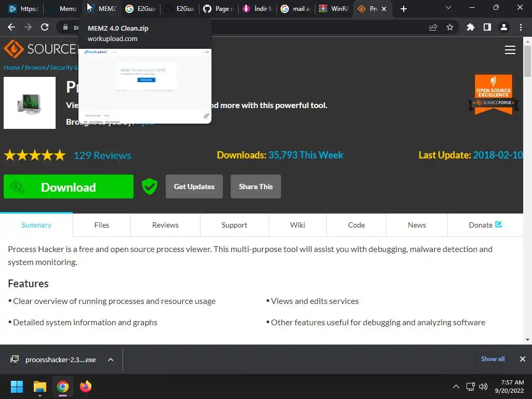Switch to the WinRAR tab
This screenshot has width=532, height=399.
coord(334,9)
